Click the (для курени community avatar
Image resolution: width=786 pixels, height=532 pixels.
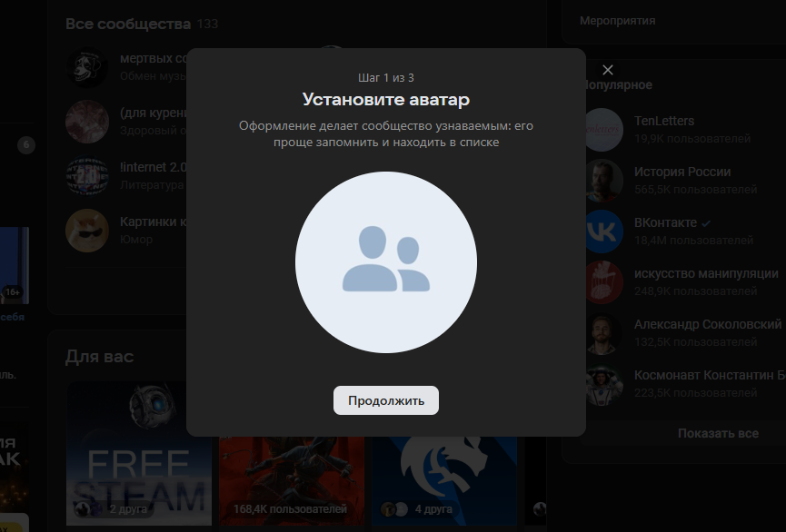(x=87, y=122)
